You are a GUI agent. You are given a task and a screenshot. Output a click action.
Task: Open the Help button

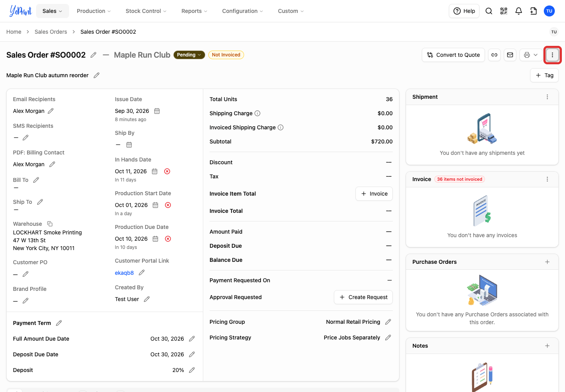[x=464, y=11]
